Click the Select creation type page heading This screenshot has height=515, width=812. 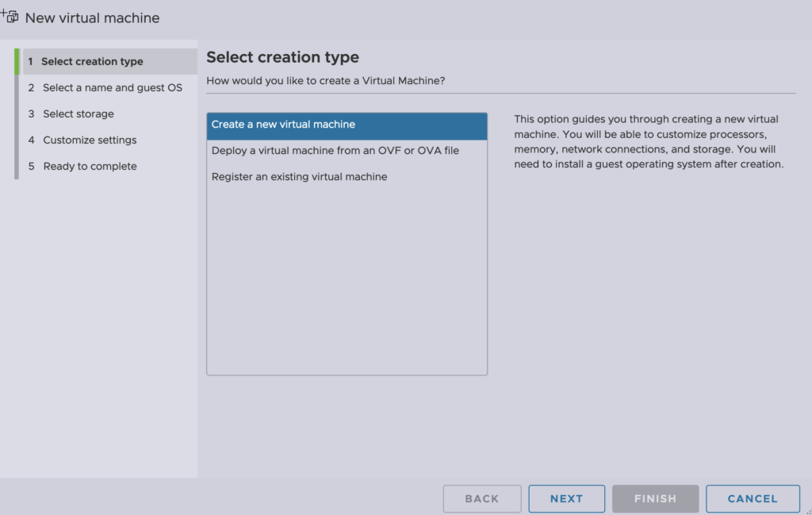[282, 57]
